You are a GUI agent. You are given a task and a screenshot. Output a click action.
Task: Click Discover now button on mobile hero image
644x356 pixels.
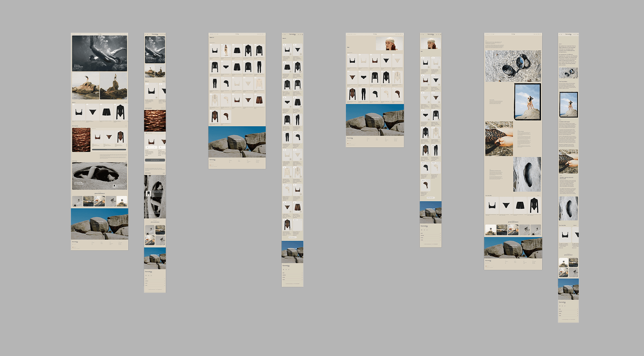pos(150,61)
